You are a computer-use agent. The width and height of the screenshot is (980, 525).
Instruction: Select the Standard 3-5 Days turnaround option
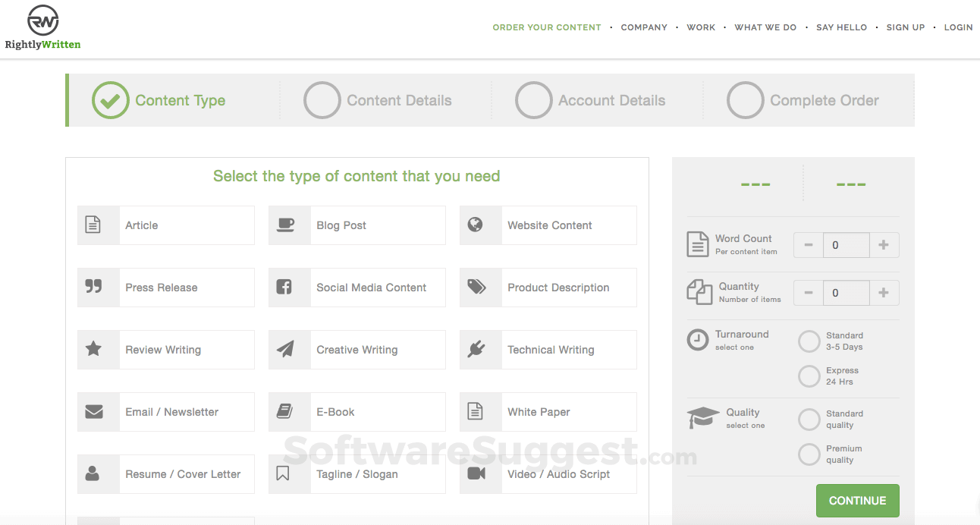click(x=809, y=341)
